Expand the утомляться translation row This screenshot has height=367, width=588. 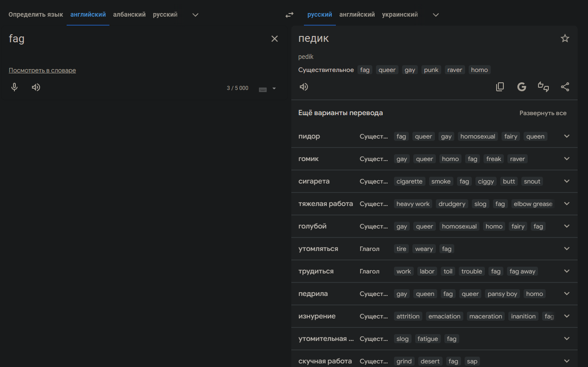tap(567, 249)
